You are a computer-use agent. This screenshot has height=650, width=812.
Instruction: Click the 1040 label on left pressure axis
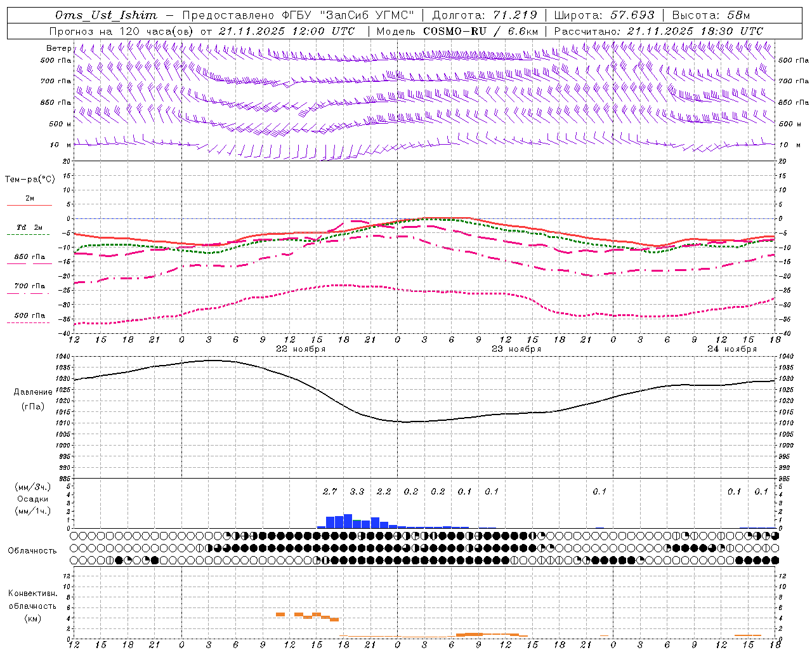pos(62,357)
